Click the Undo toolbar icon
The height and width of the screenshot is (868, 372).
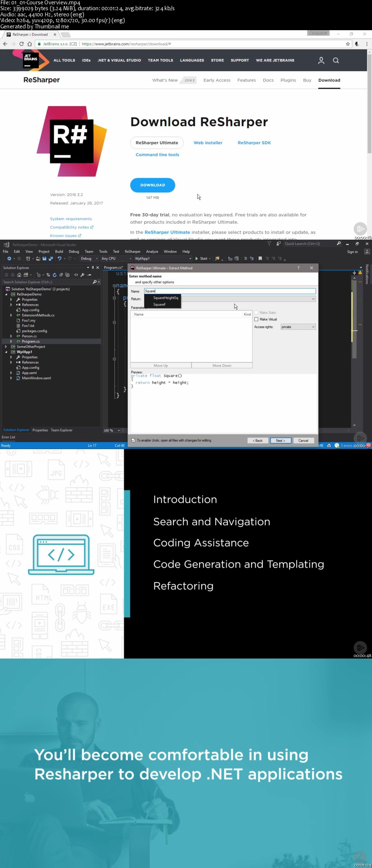pyautogui.click(x=60, y=259)
